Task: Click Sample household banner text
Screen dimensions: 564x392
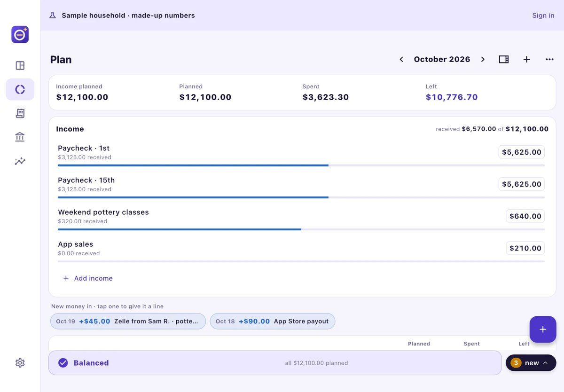Action: coord(128,16)
